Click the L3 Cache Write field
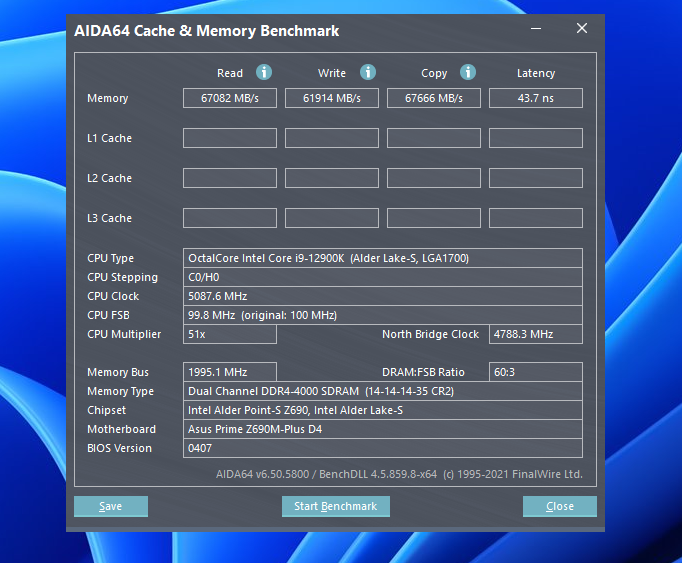The width and height of the screenshot is (682, 563). pyautogui.click(x=332, y=218)
